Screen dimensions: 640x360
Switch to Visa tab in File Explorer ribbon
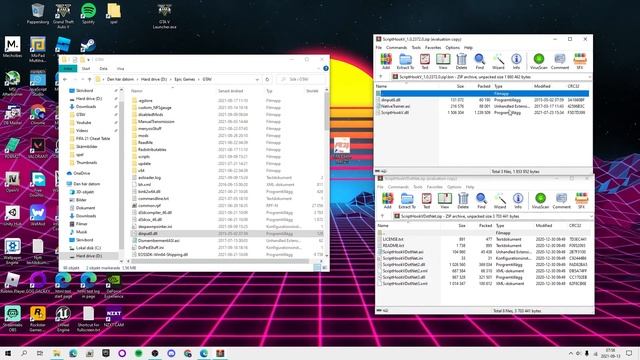pyautogui.click(x=120, y=69)
